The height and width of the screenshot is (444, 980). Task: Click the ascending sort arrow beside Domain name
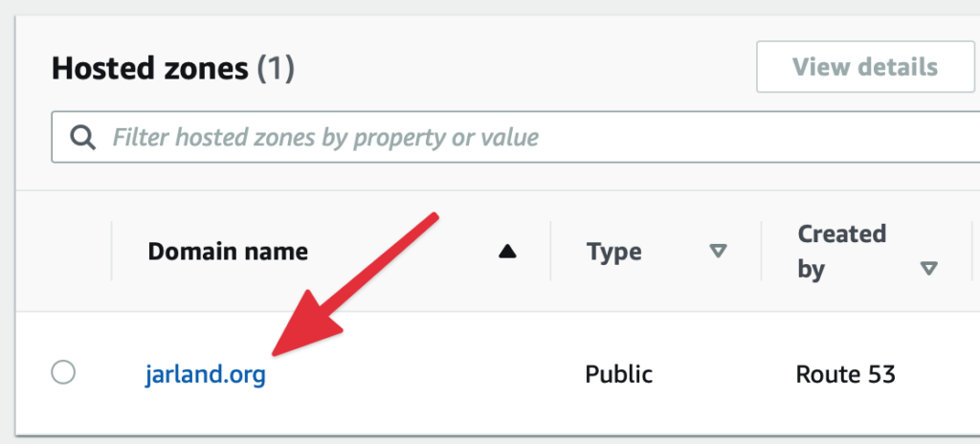(x=507, y=252)
